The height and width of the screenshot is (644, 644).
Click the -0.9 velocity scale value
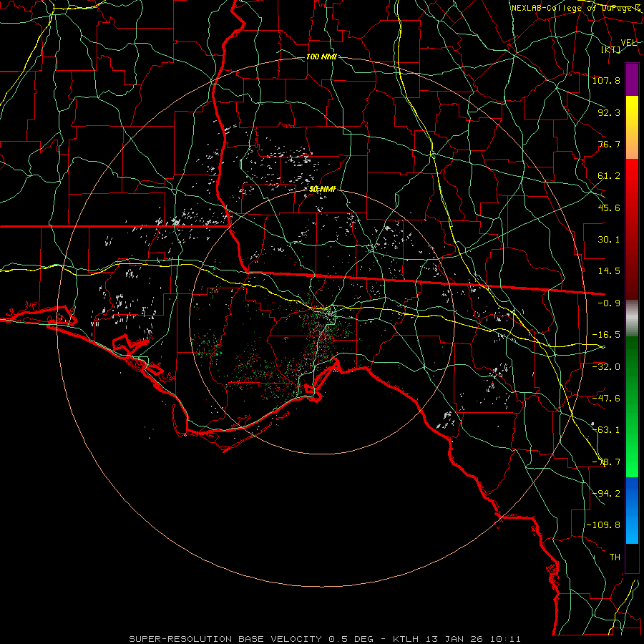pos(609,303)
